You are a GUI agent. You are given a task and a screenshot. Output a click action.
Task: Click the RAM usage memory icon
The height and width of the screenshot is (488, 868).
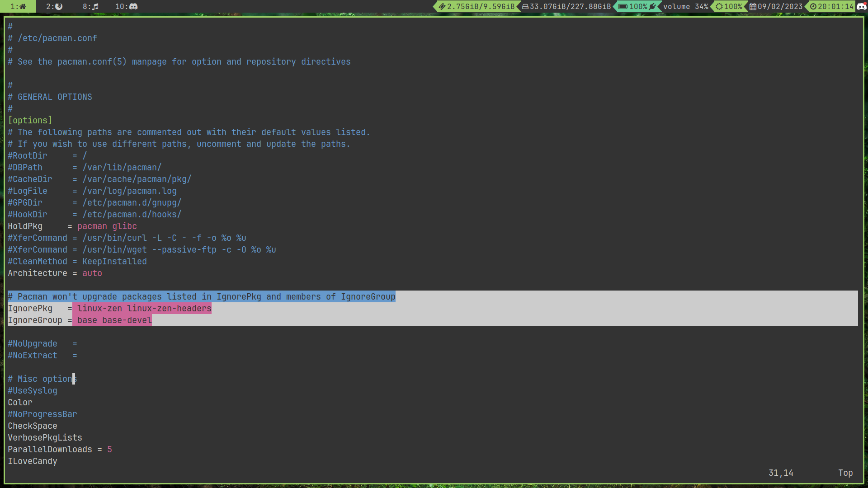pos(442,6)
